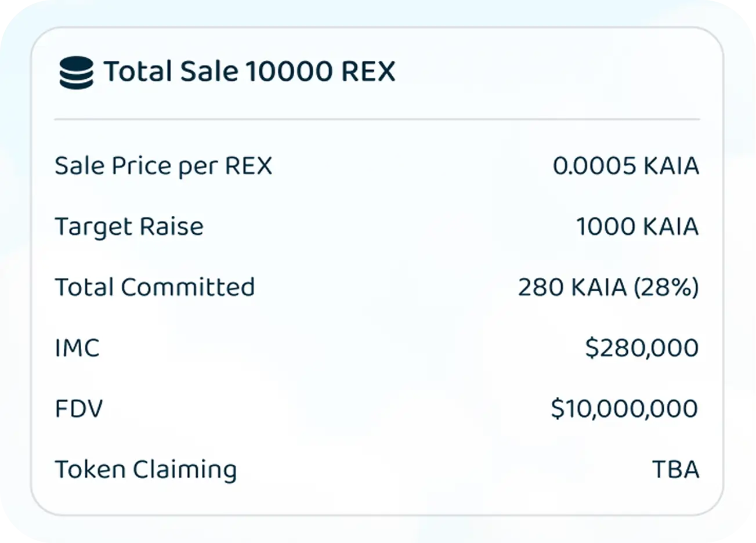Screen dimensions: 756x543
Task: Select the $280,000 IMC value
Action: point(642,348)
